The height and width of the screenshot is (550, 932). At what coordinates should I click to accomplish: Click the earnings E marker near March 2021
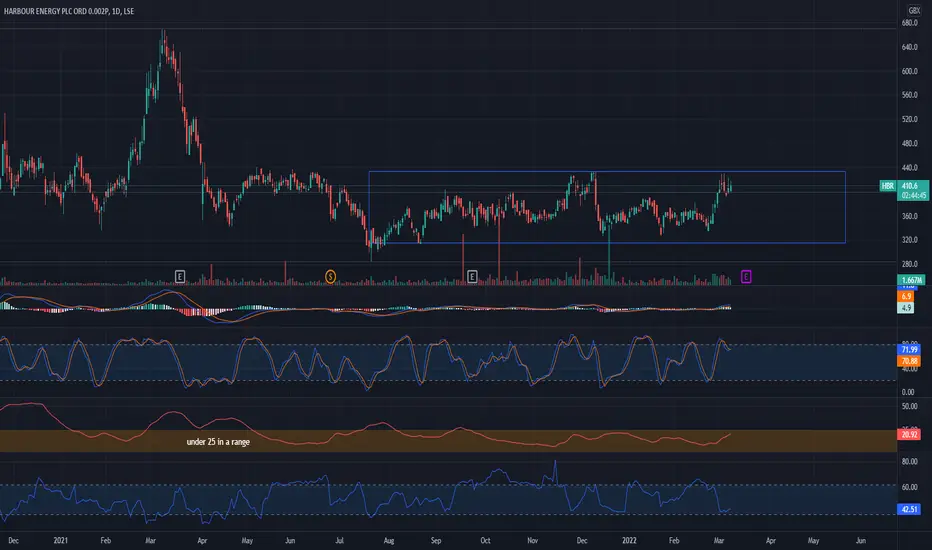[180, 276]
